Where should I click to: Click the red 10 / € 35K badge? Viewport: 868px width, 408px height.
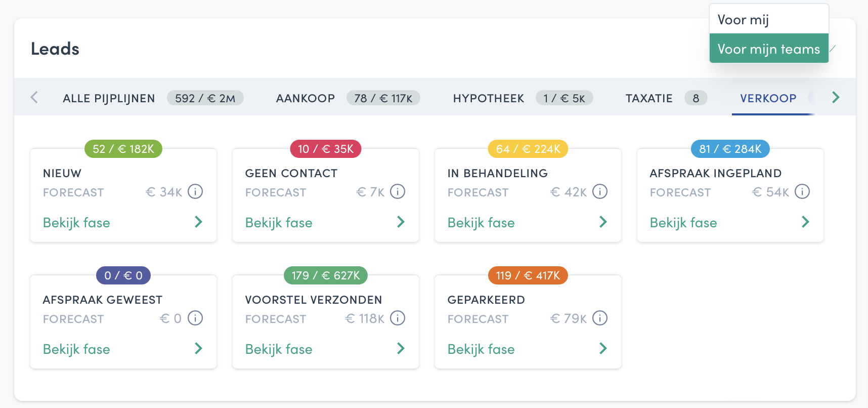(x=325, y=149)
